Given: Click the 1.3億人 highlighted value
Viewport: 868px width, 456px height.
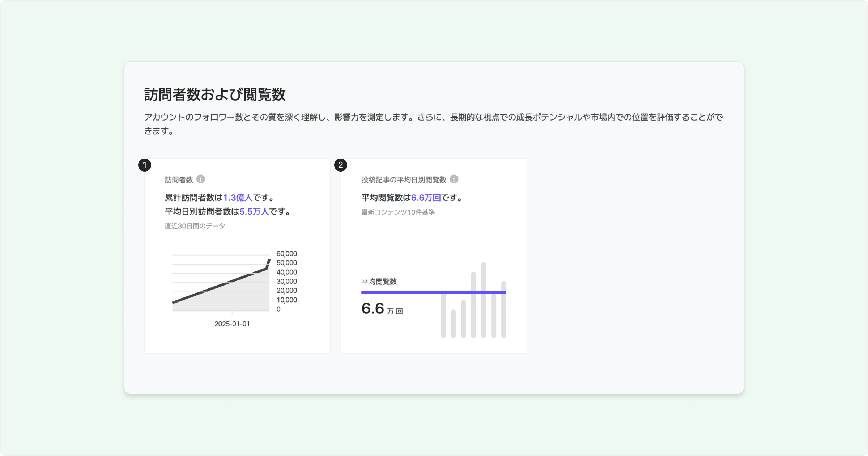Looking at the screenshot, I should 238,198.
